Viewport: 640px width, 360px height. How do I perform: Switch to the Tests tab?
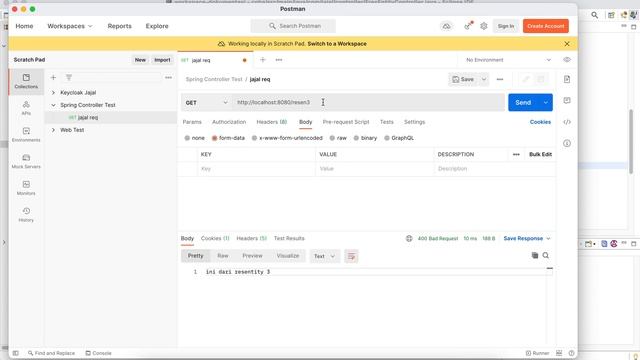click(387, 122)
